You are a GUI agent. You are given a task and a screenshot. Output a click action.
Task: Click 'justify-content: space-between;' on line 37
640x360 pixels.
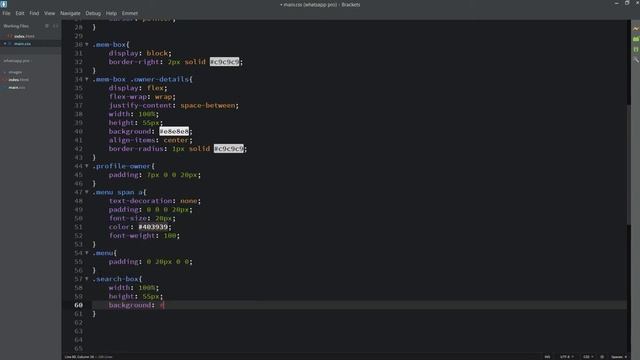pyautogui.click(x=173, y=105)
